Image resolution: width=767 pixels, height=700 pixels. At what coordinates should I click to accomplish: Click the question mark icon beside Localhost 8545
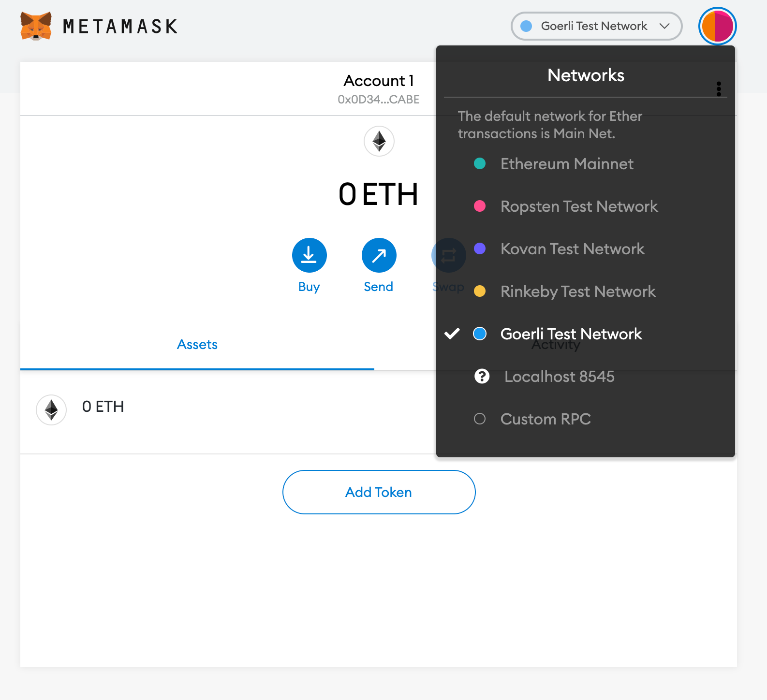(x=482, y=376)
